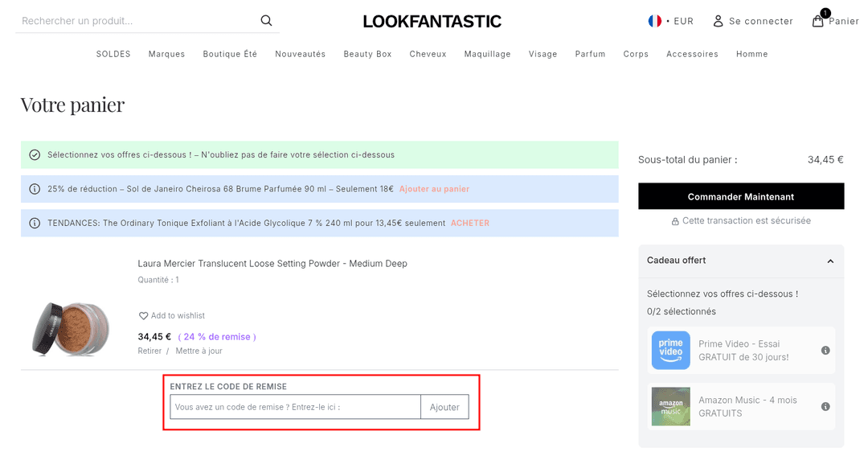Click the 0/2 sélectionnés text
868x460 pixels.
(x=681, y=311)
